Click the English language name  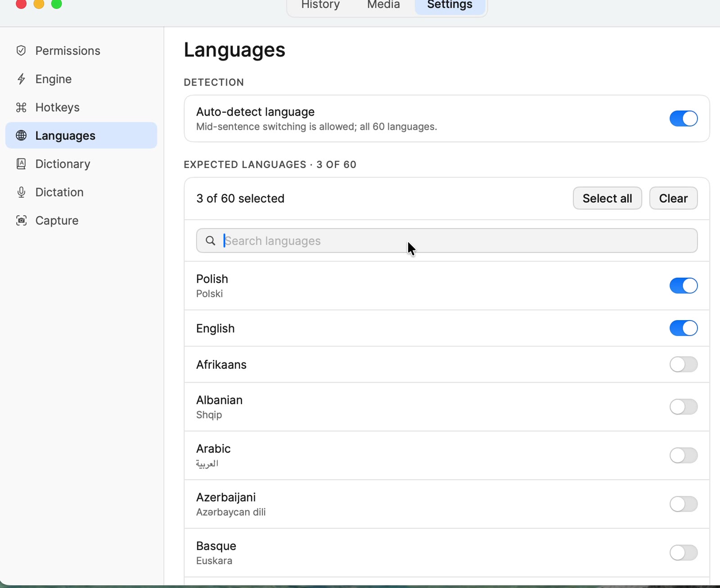point(216,328)
